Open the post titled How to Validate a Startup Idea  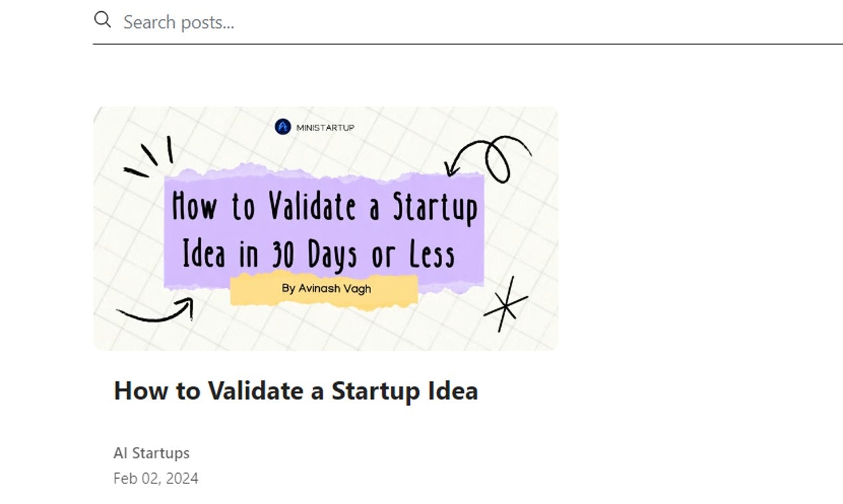click(x=296, y=391)
